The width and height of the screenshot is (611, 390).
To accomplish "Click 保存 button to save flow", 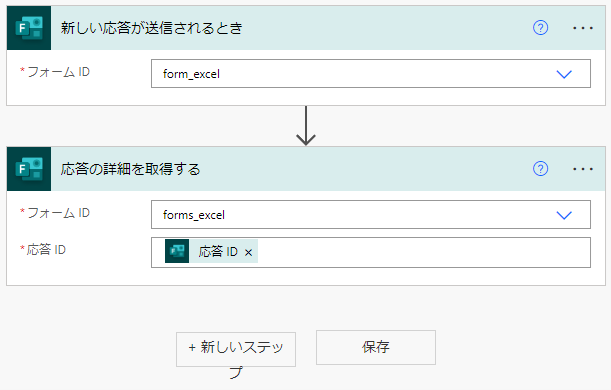I will [376, 348].
